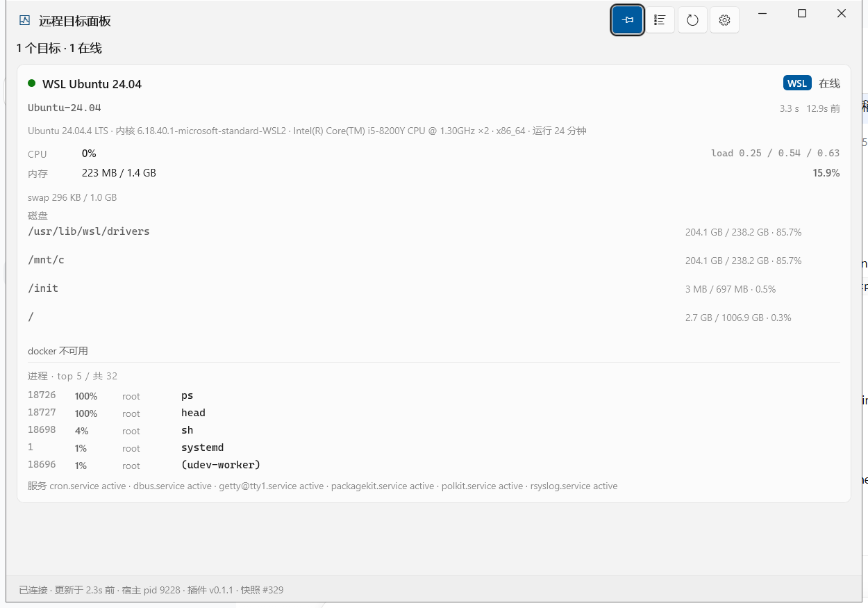The height and width of the screenshot is (608, 868).
Task: Click the refresh icon in title bar
Action: coord(692,20)
